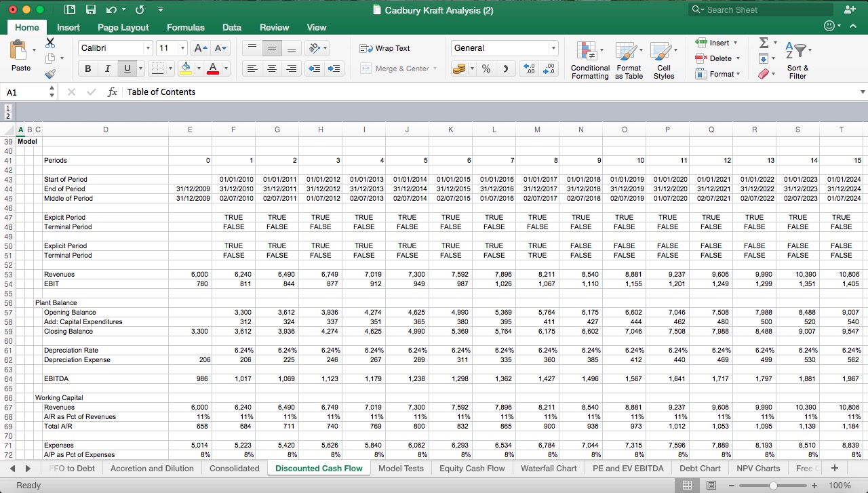This screenshot has height=493, width=868.
Task: Toggle Bold formatting
Action: (x=87, y=68)
